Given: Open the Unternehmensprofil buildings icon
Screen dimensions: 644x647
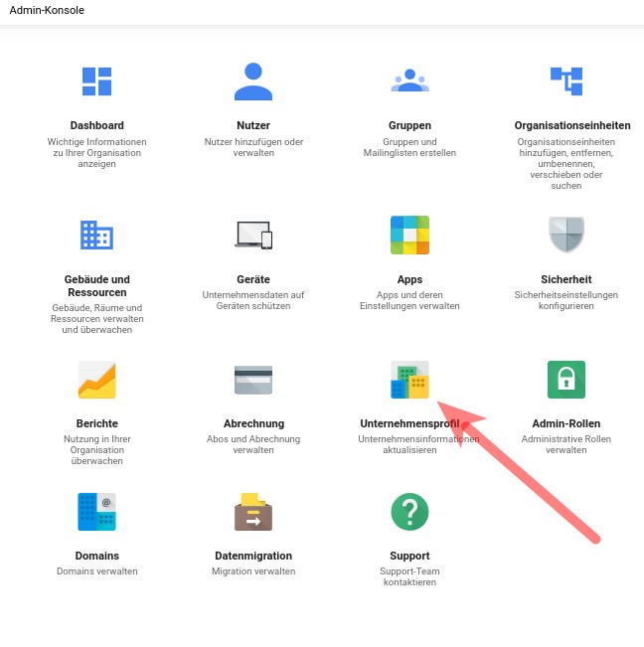Looking at the screenshot, I should point(409,380).
